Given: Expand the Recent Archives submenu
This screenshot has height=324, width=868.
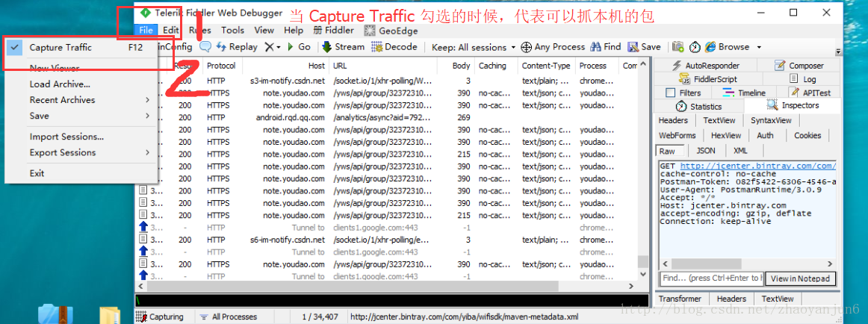Looking at the screenshot, I should pyautogui.click(x=81, y=100).
